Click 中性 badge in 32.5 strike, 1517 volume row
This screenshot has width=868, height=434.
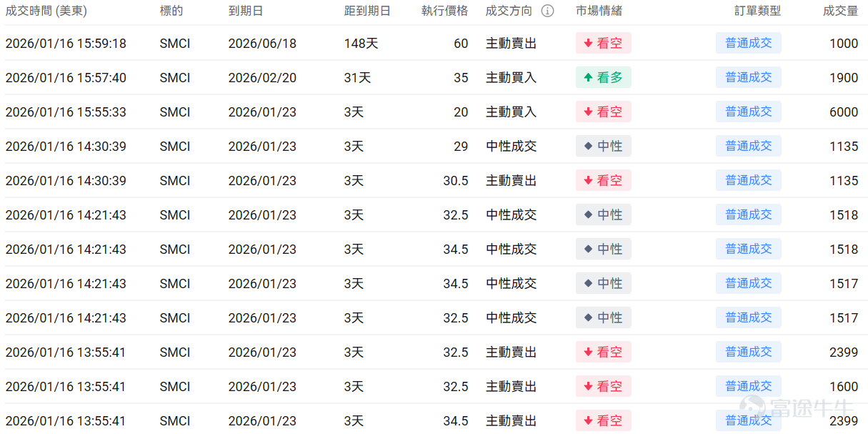(x=604, y=317)
